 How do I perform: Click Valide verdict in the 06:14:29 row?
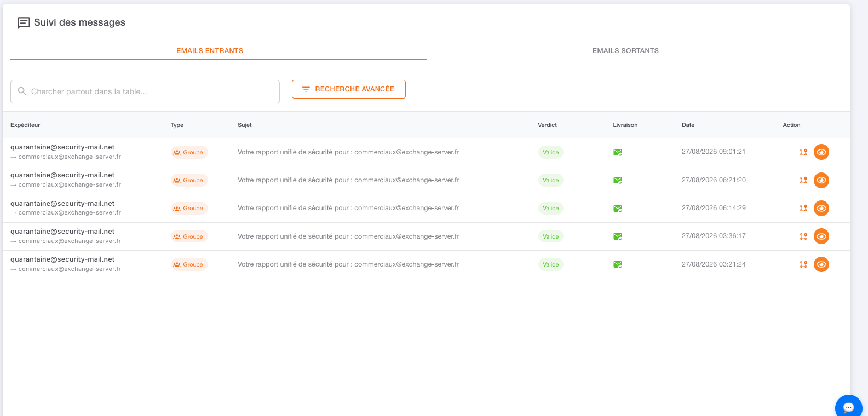pyautogui.click(x=551, y=208)
